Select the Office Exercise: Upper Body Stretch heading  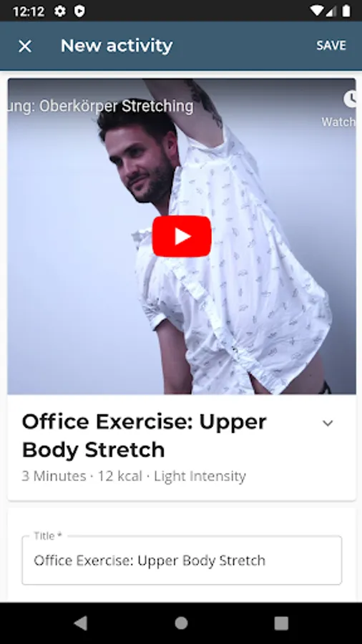coord(144,436)
